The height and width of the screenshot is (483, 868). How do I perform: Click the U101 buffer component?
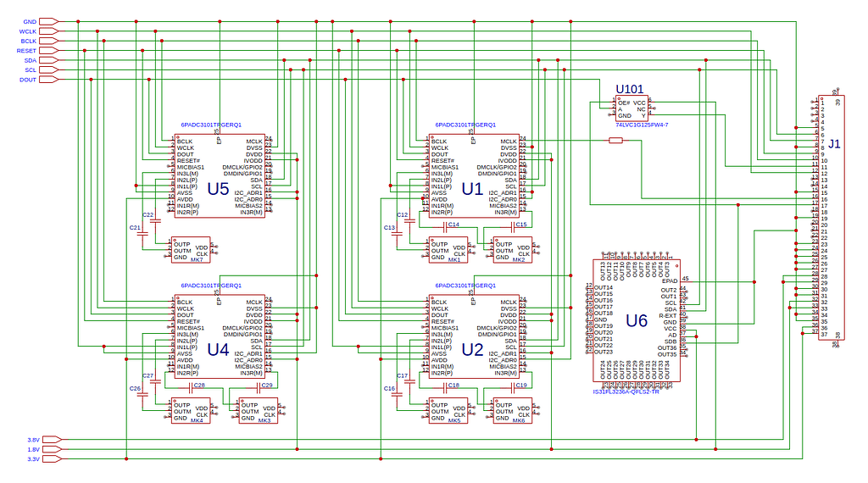click(x=632, y=108)
